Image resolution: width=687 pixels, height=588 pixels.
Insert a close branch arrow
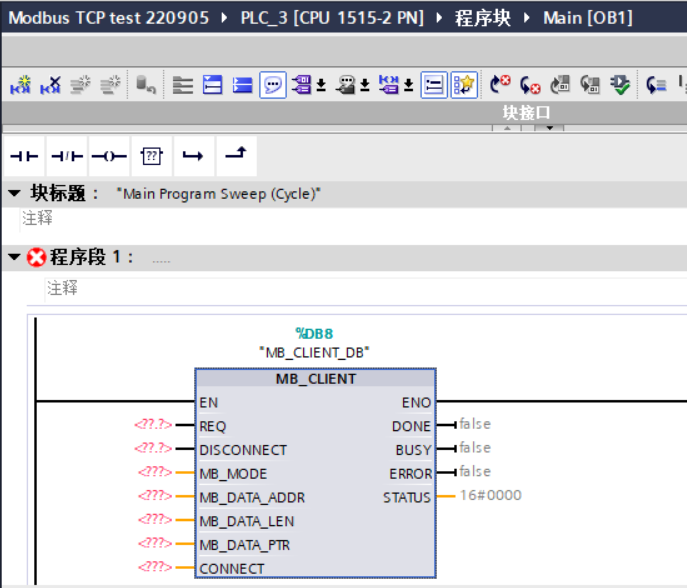(236, 156)
